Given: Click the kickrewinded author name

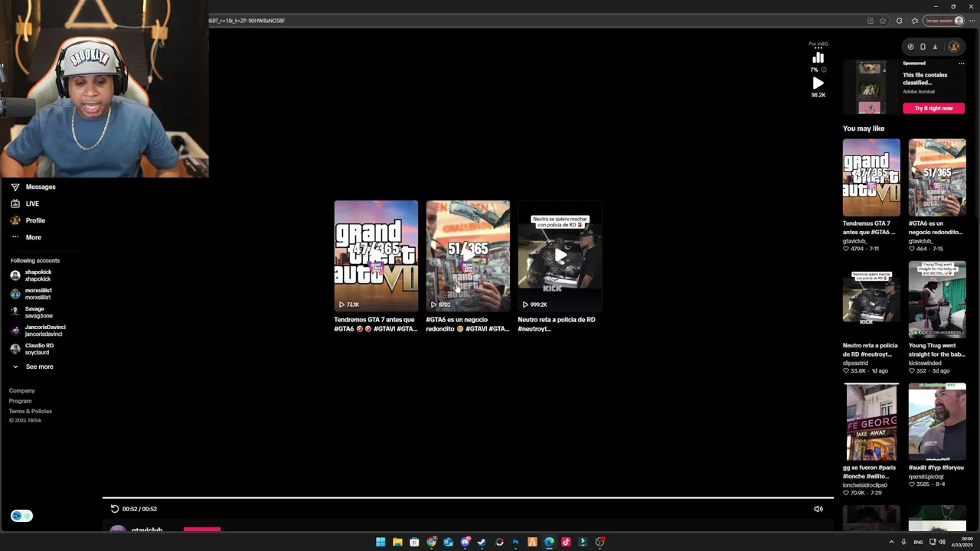Looking at the screenshot, I should 926,363.
